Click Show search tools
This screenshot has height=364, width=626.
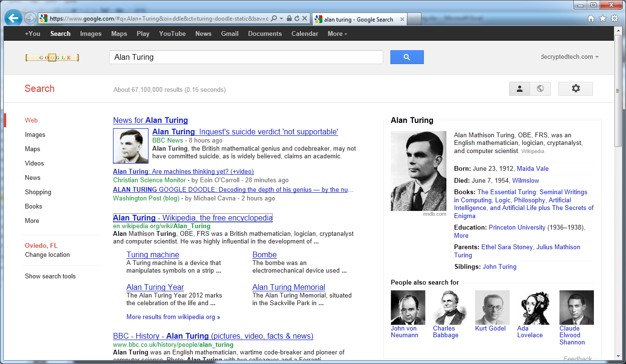coord(50,276)
